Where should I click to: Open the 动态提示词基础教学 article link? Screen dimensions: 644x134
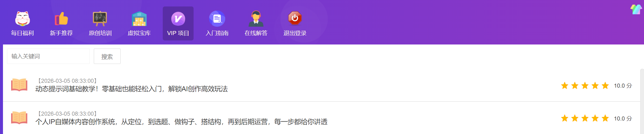point(132,89)
